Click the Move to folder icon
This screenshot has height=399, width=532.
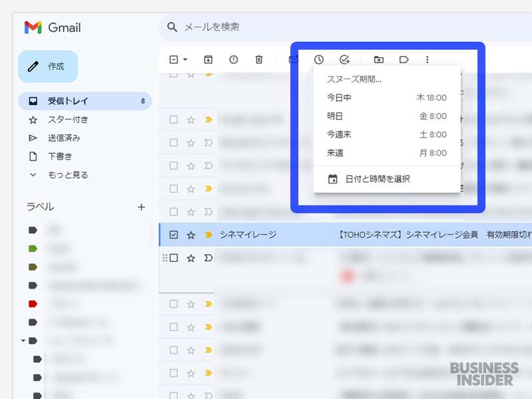point(378,60)
